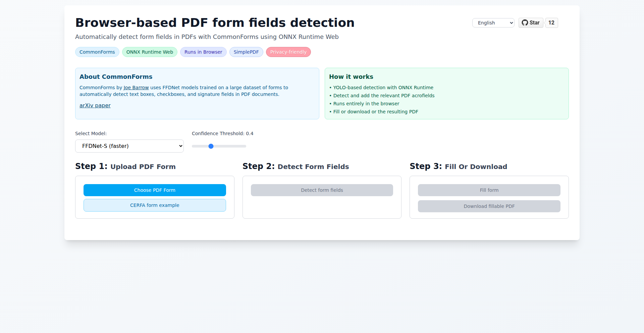Click the 'About CommonForms' heading
644x333 pixels.
[x=116, y=77]
